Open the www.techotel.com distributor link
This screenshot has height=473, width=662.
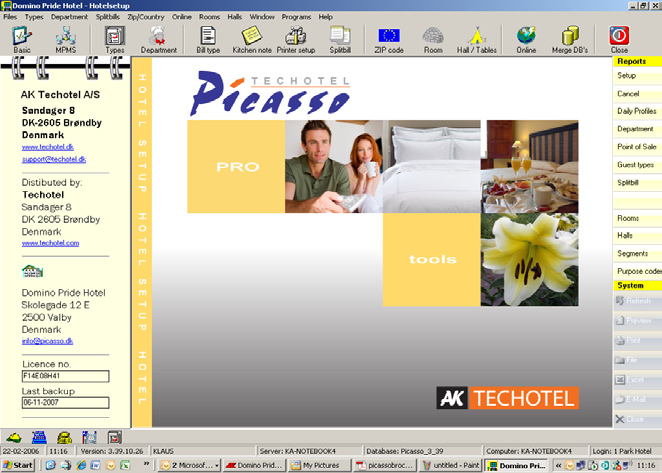51,243
